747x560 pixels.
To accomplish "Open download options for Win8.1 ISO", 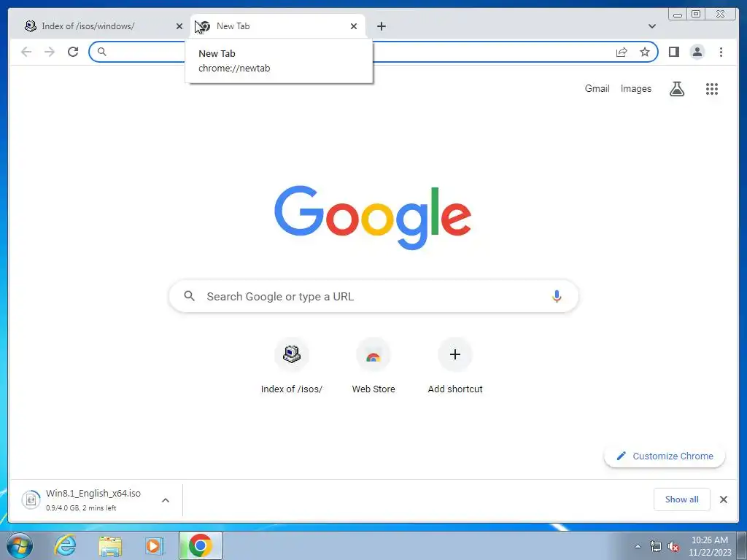I will coord(166,500).
